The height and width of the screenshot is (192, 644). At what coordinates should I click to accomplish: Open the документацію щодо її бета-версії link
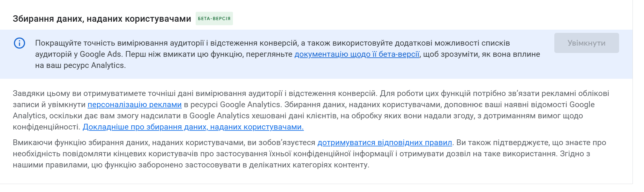point(356,54)
